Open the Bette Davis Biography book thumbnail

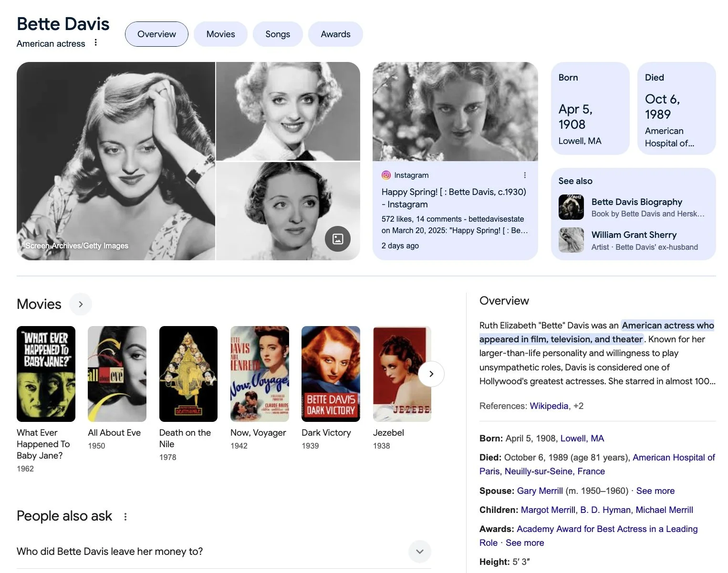[x=571, y=207]
